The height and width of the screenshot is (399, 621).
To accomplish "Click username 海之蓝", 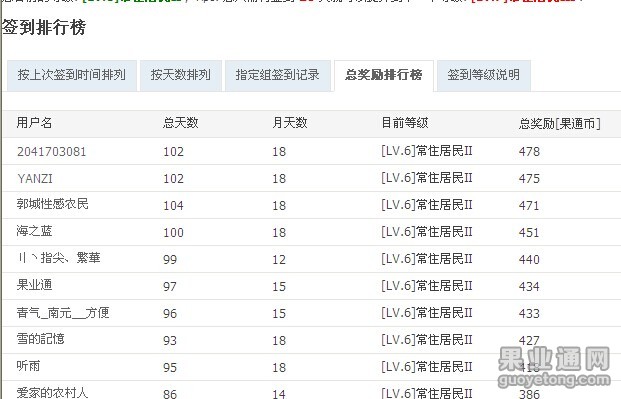I will tap(34, 231).
